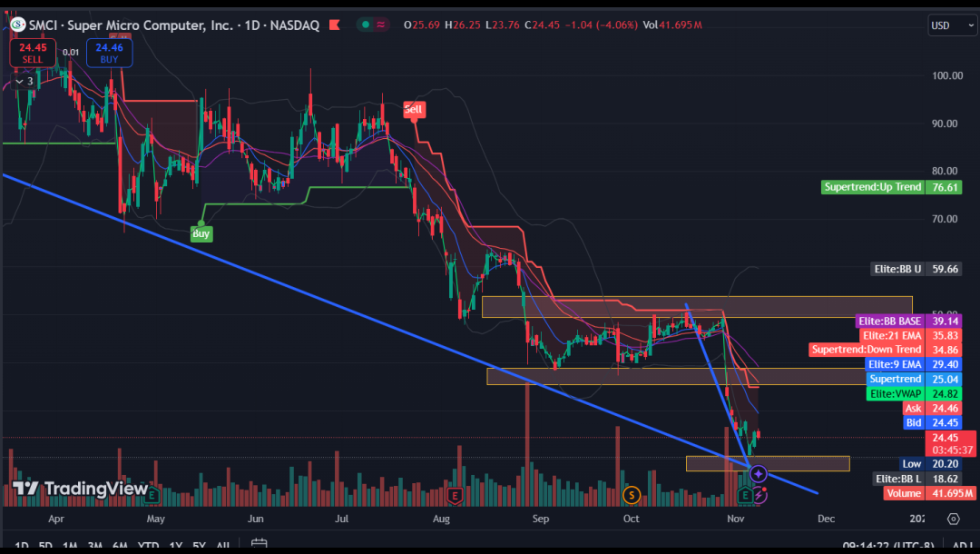Click the Volume 41.695M label
This screenshot has height=554, width=980.
929,493
